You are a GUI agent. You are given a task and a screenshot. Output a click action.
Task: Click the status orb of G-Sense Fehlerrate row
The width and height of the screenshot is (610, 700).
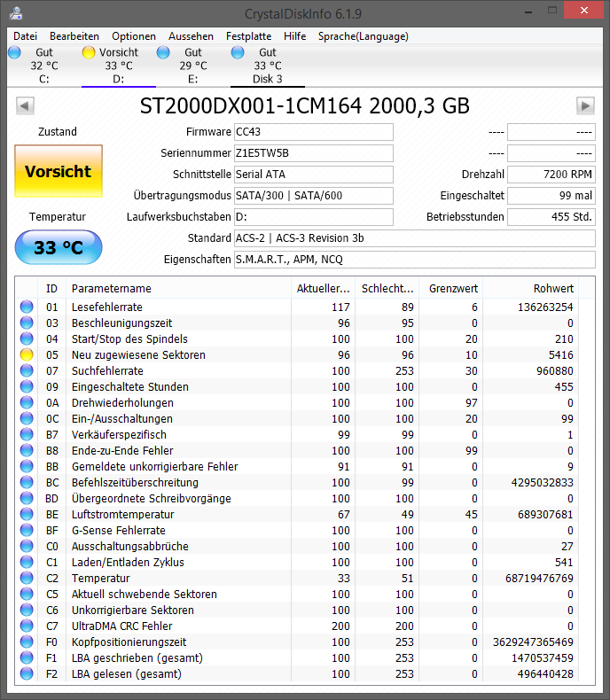tap(27, 531)
